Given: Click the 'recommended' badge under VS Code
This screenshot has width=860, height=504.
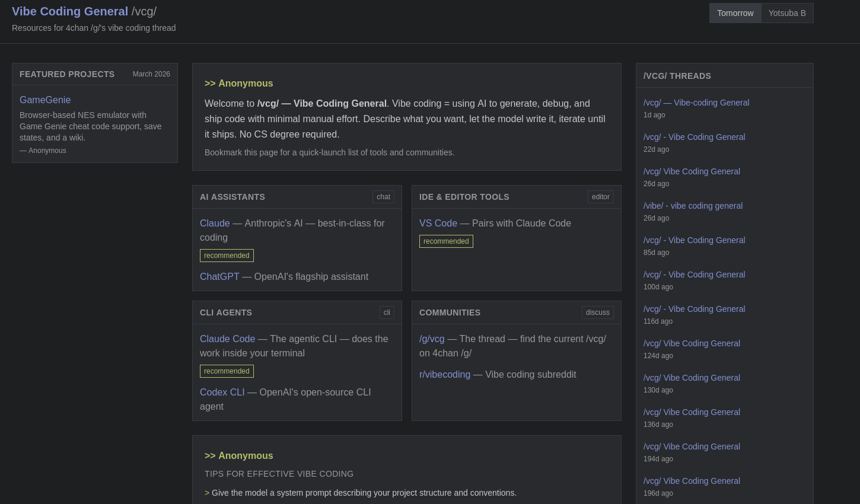Looking at the screenshot, I should pos(446,241).
